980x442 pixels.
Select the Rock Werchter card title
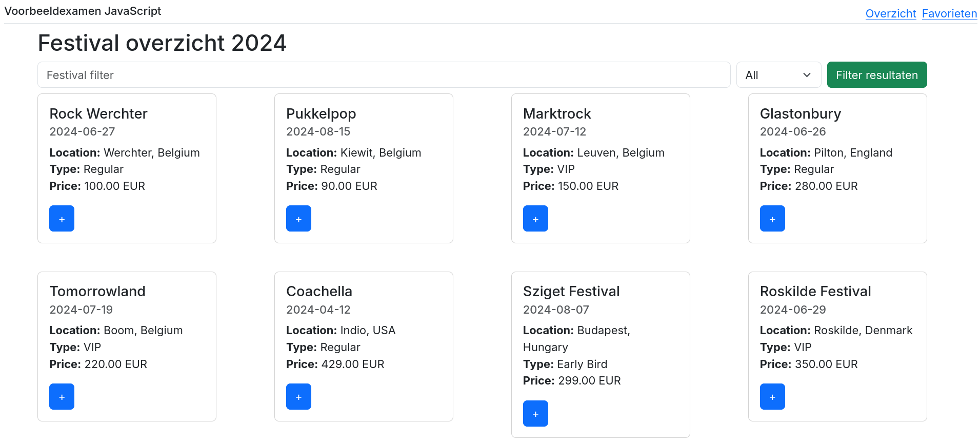coord(98,113)
